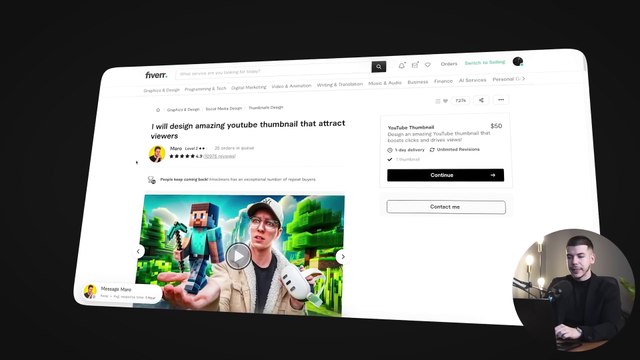
Task: Open Graphics & Design category menu
Action: (162, 90)
